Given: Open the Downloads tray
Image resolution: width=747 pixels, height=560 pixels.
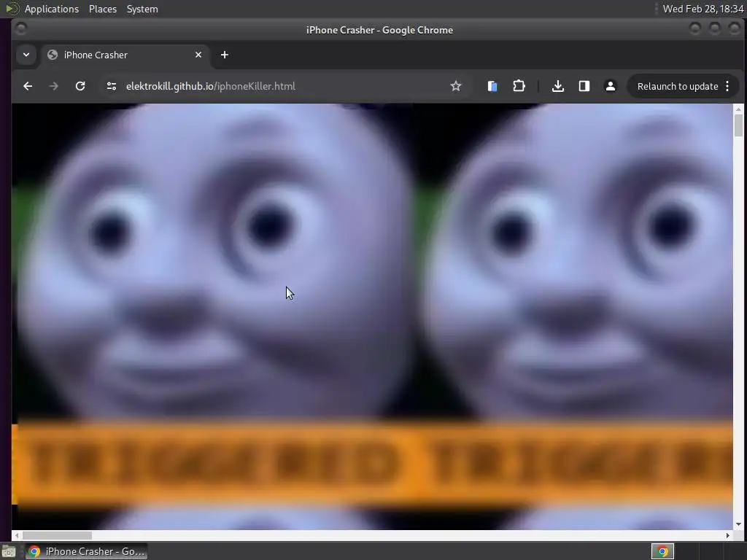Looking at the screenshot, I should (558, 86).
